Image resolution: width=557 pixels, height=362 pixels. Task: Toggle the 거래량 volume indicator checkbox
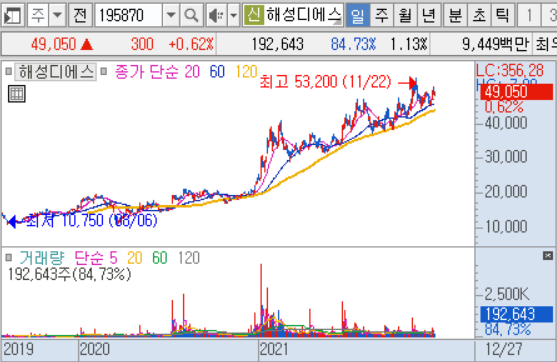(x=9, y=258)
